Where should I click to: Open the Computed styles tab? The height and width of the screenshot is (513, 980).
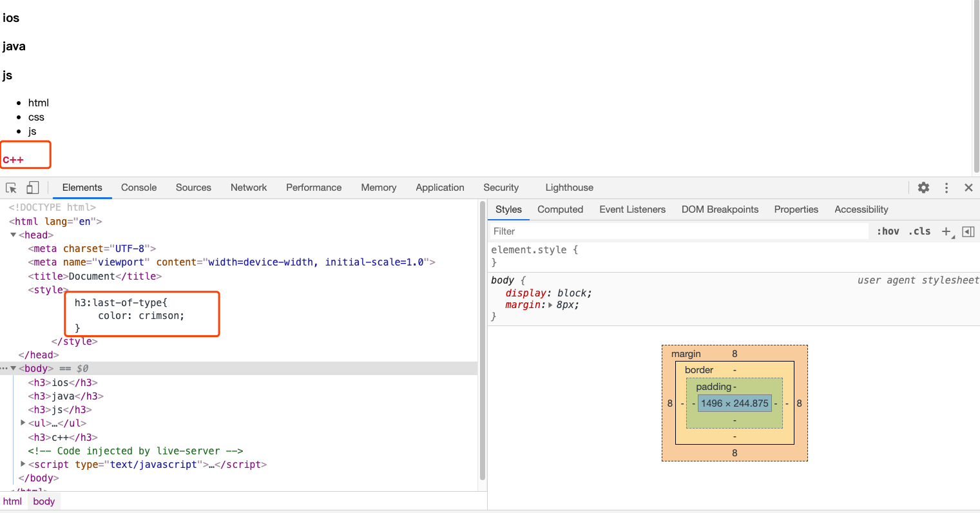tap(560, 209)
